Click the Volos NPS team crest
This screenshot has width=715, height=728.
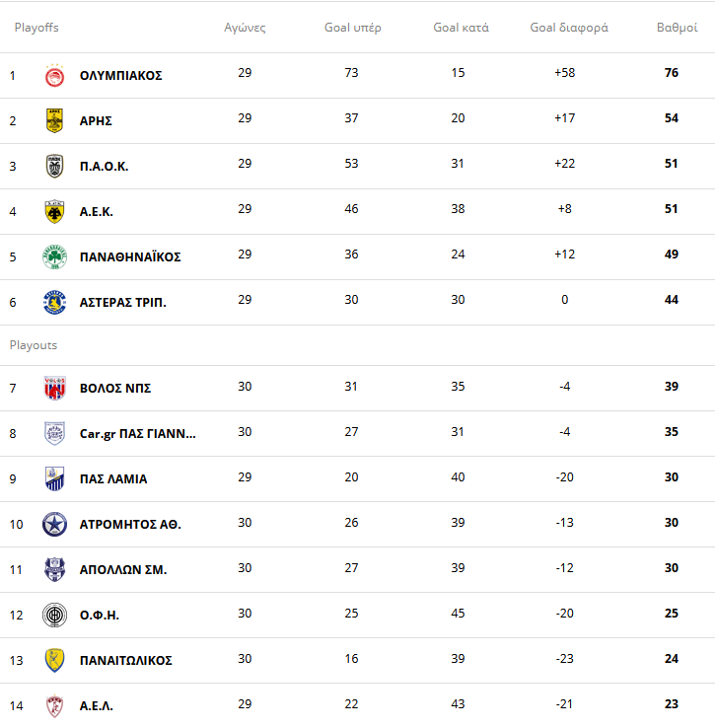pyautogui.click(x=55, y=388)
